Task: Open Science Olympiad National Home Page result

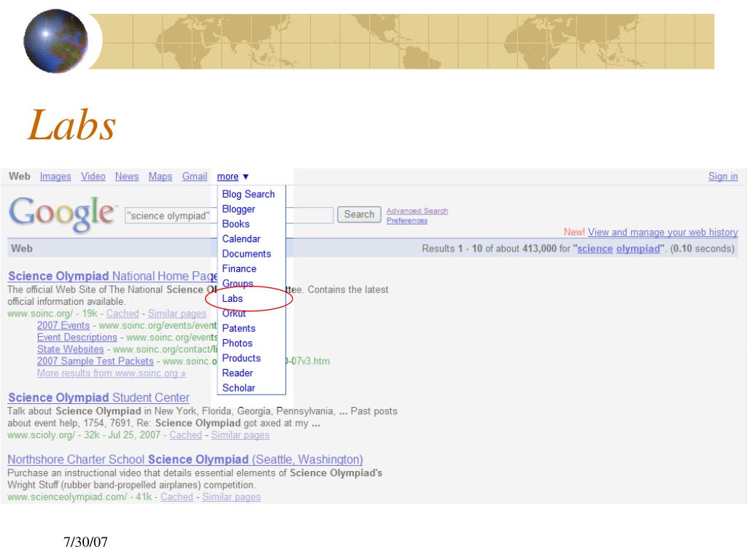Action: [x=112, y=276]
